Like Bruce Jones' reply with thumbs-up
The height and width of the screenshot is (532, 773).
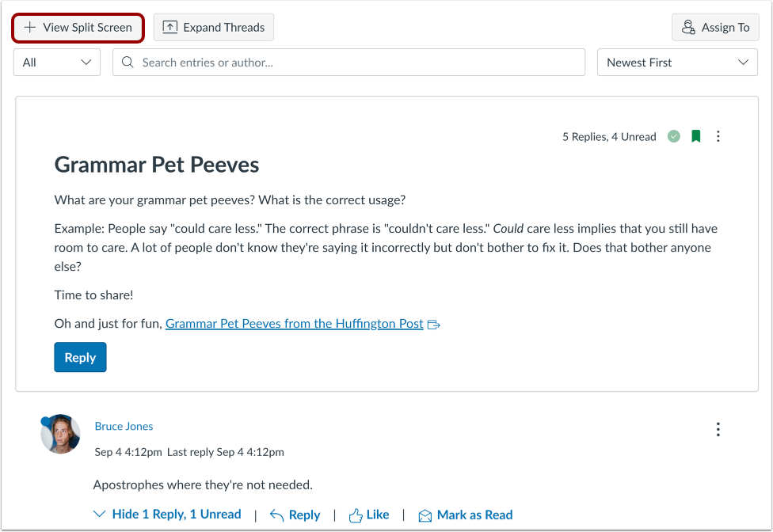coord(369,514)
